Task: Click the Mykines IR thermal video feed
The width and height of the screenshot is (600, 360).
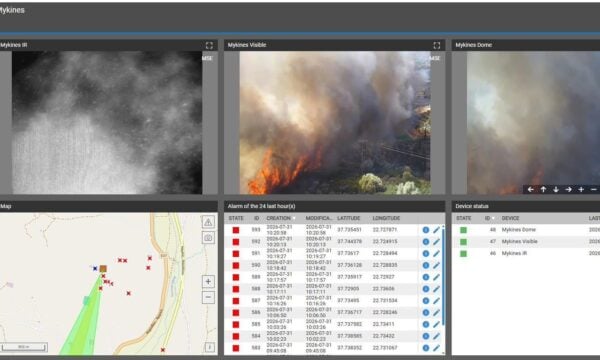Action: tap(107, 122)
